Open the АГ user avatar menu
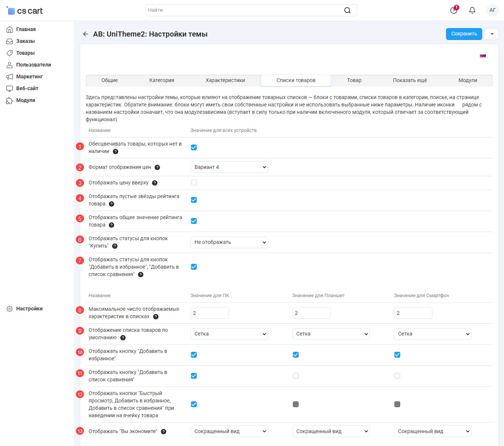Image resolution: width=504 pixels, height=446 pixels. tap(492, 10)
